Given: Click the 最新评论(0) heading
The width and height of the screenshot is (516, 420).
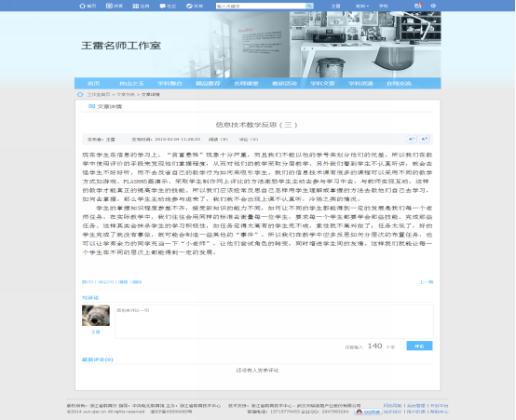Looking at the screenshot, I should coord(98,359).
